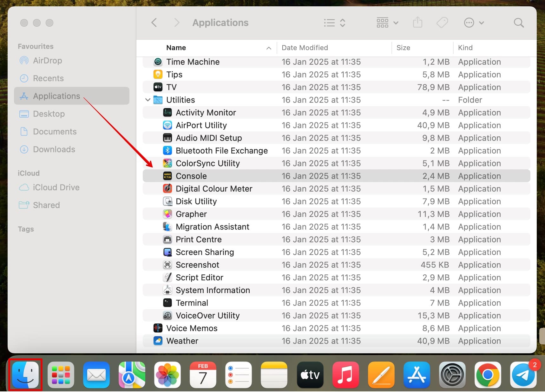Sort files by the Date Modified column
The width and height of the screenshot is (545, 392).
point(305,48)
